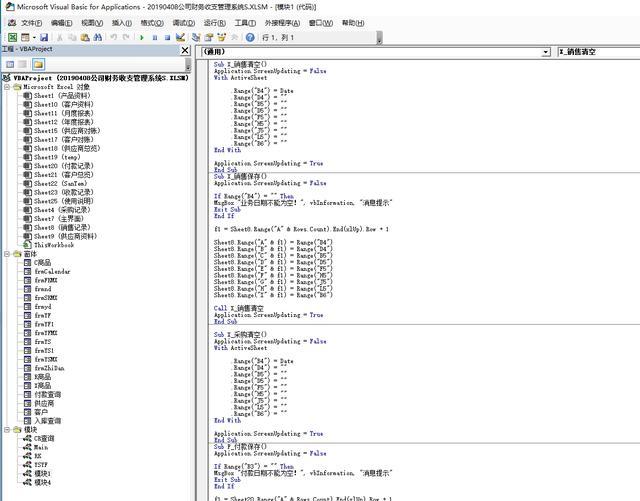Close the project explorer panel
The image size is (640, 501).
tap(186, 50)
